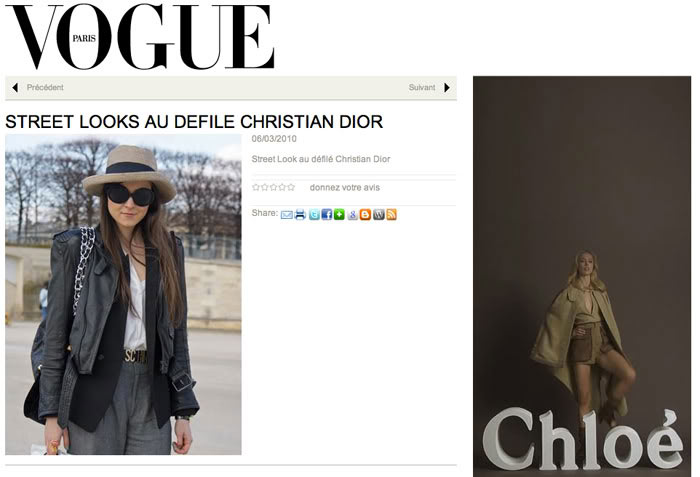
Task: Click the printer icon to print
Action: click(x=300, y=214)
